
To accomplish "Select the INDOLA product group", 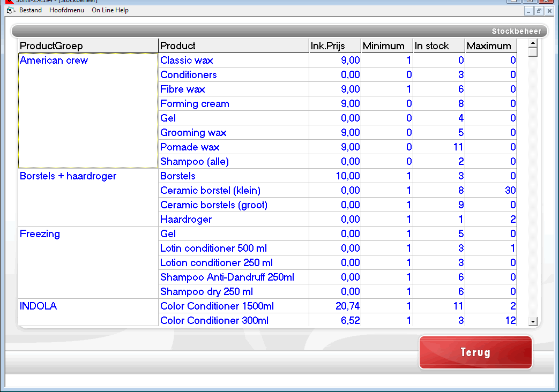I will point(88,312).
